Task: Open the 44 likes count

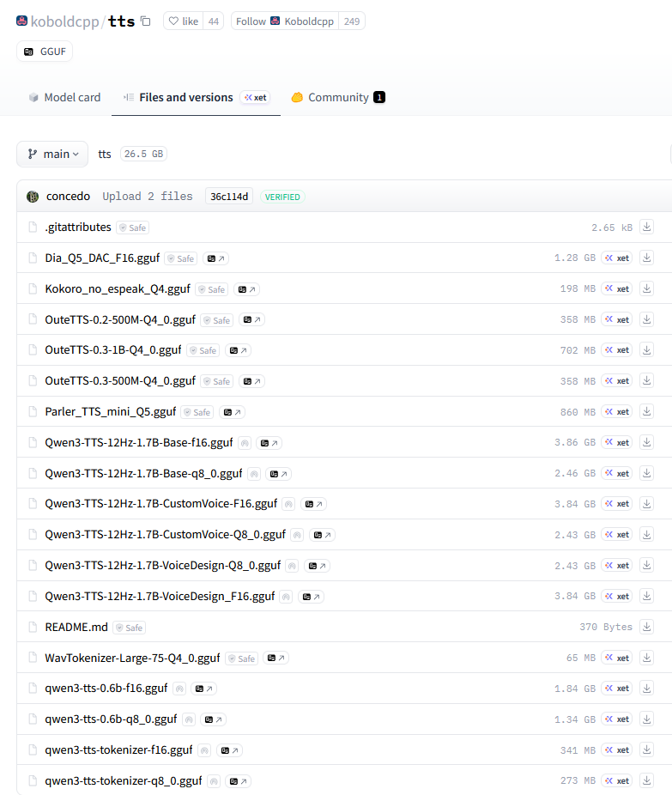Action: coord(214,21)
